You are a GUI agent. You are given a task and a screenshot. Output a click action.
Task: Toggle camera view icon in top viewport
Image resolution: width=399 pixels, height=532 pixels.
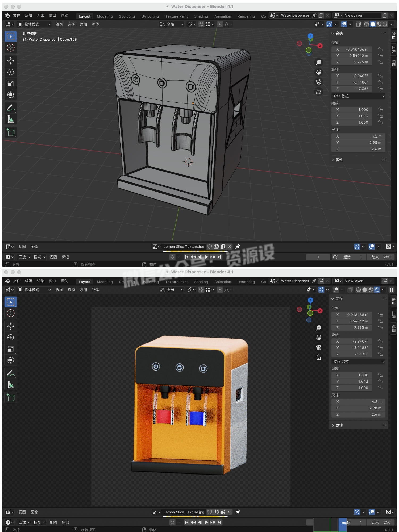pyautogui.click(x=318, y=82)
